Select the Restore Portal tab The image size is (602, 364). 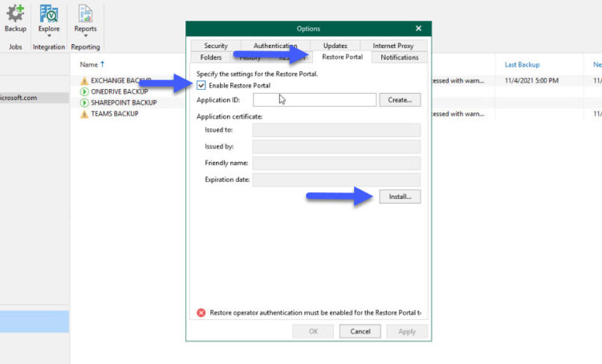(x=342, y=57)
